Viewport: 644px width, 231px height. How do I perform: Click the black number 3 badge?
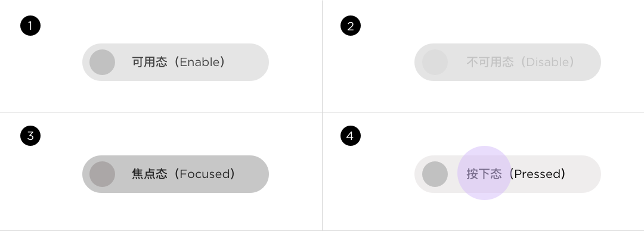point(30,136)
